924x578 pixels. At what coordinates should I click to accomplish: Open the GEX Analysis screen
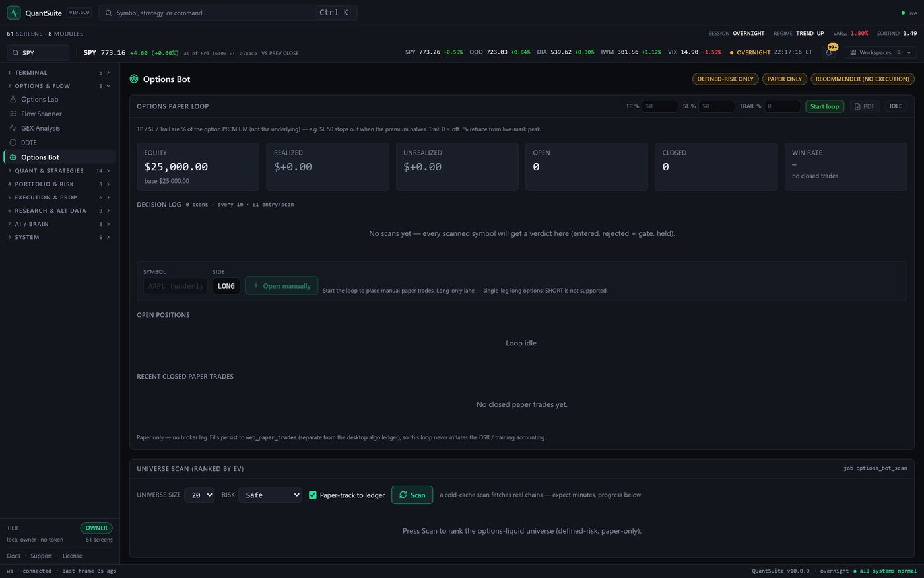coord(59,128)
